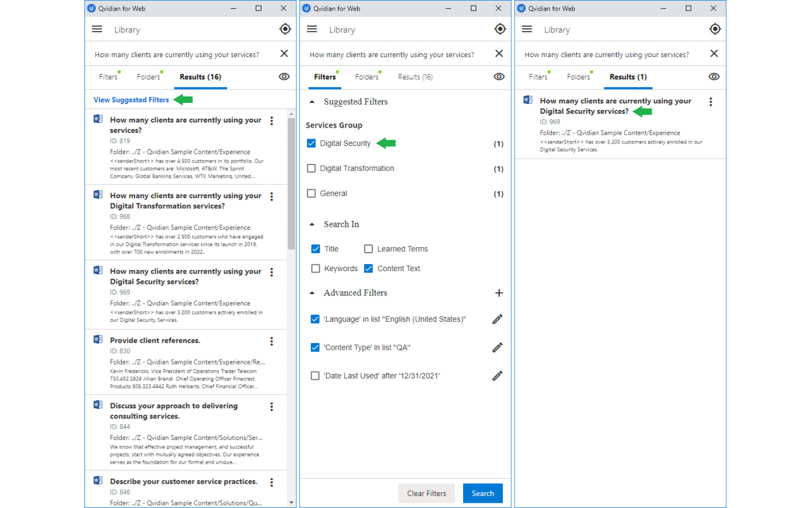
Task: Click target locate icon in right window
Action: [x=715, y=29]
